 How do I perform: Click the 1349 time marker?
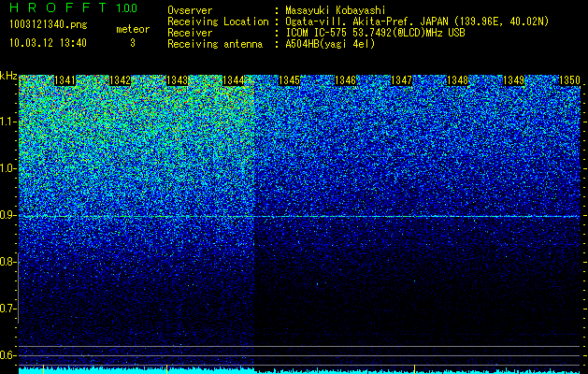pyautogui.click(x=513, y=80)
